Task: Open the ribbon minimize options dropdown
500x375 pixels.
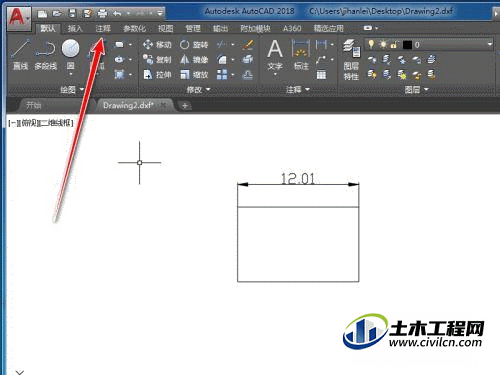Action: tap(376, 28)
